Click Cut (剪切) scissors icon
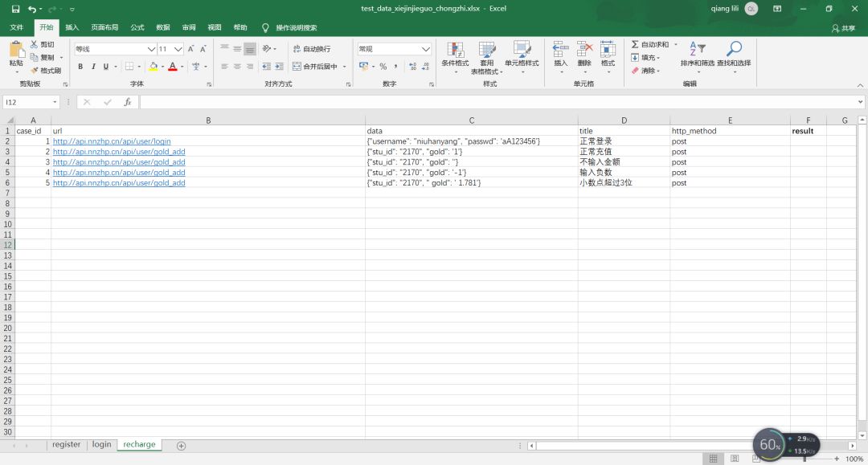The width and height of the screenshot is (868, 465). click(35, 44)
